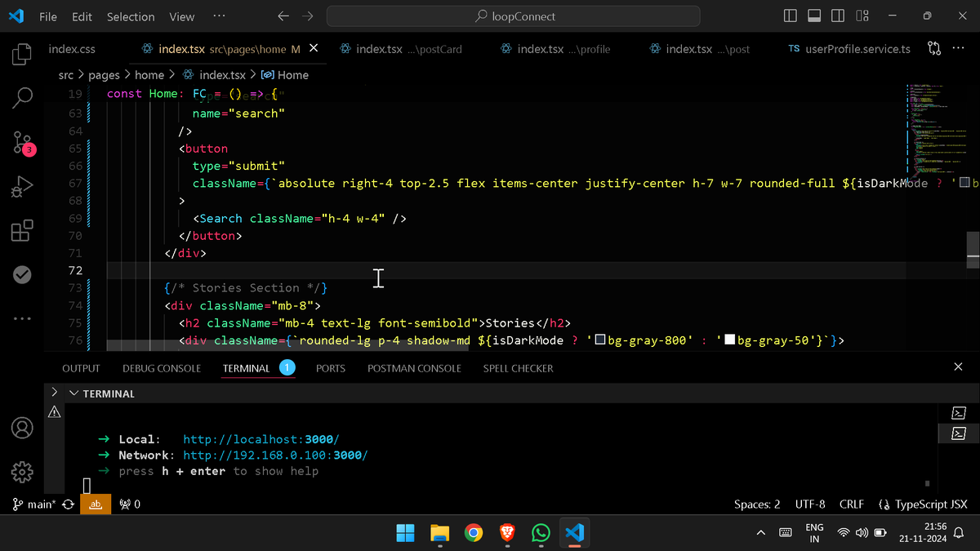Expand the chevron left of TERMINAL header
The width and height of the screenshot is (980, 551).
point(55,392)
